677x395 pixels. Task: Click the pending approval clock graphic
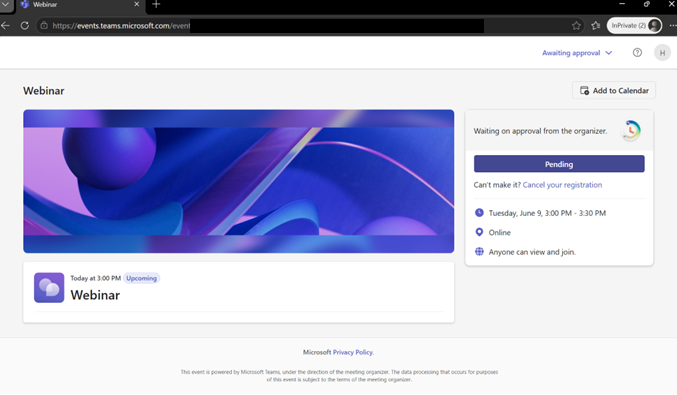point(631,130)
